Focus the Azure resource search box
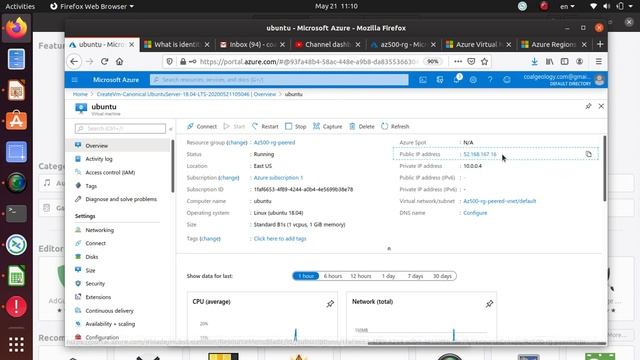This screenshot has width=640, height=360. [279, 80]
